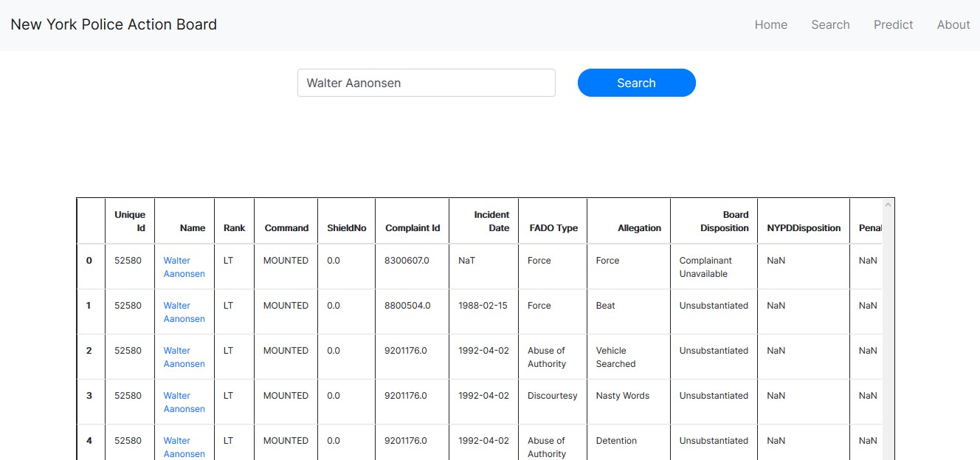Click New York Police Action Board title

[x=114, y=24]
